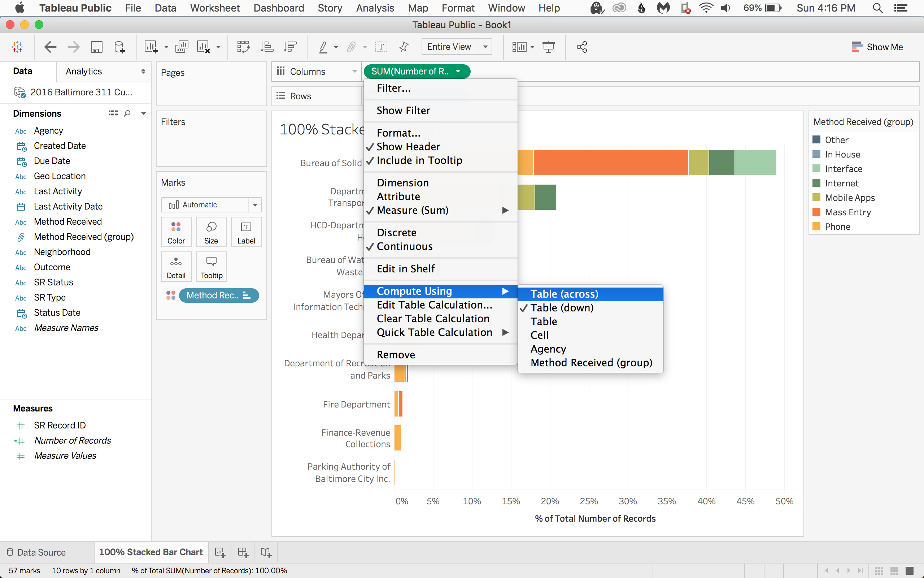Open the Analysis menu

375,8
